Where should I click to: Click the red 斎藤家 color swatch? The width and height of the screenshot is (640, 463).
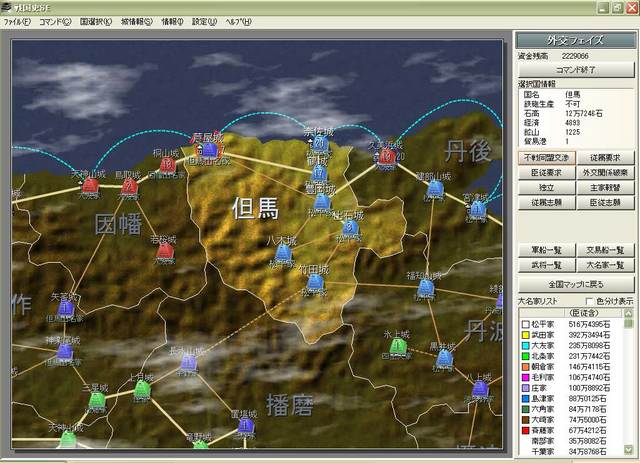[526, 430]
